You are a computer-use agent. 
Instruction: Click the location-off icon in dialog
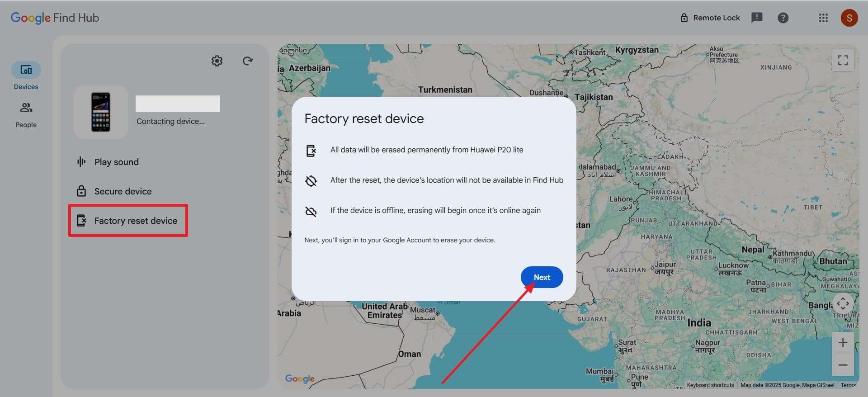coord(311,180)
